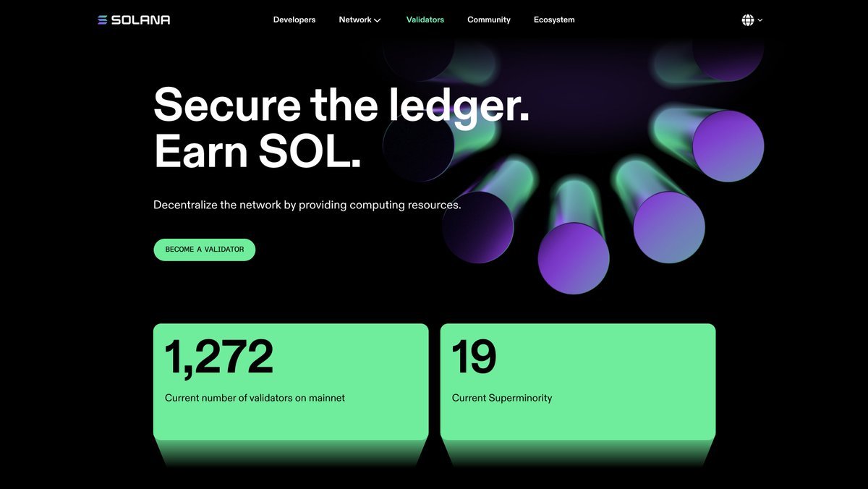Viewport: 868px width, 489px height.
Task: Click the "Decentralize the network" subtitle
Action: click(307, 205)
